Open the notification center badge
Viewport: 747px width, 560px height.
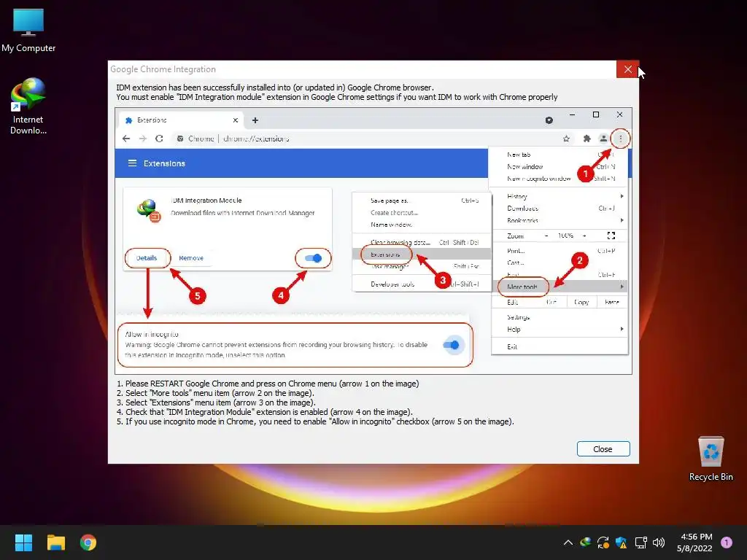727,542
